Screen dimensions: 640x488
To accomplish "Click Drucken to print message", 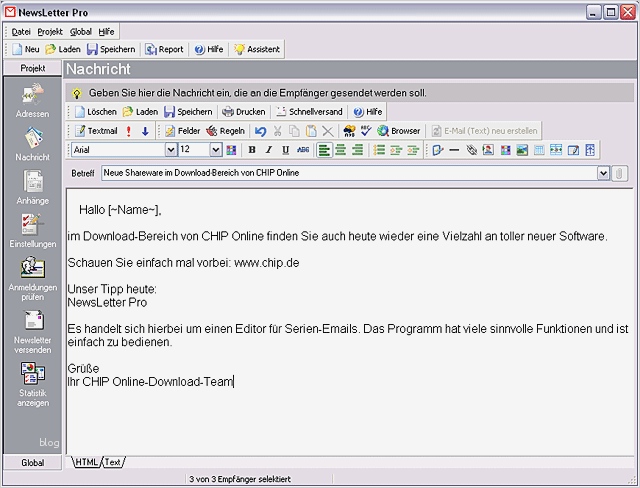I will pos(244,112).
